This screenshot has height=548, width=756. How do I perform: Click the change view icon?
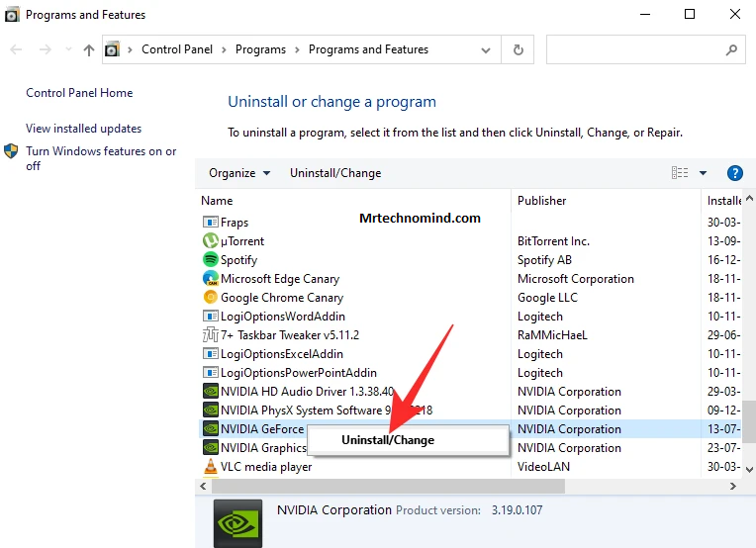tap(680, 172)
